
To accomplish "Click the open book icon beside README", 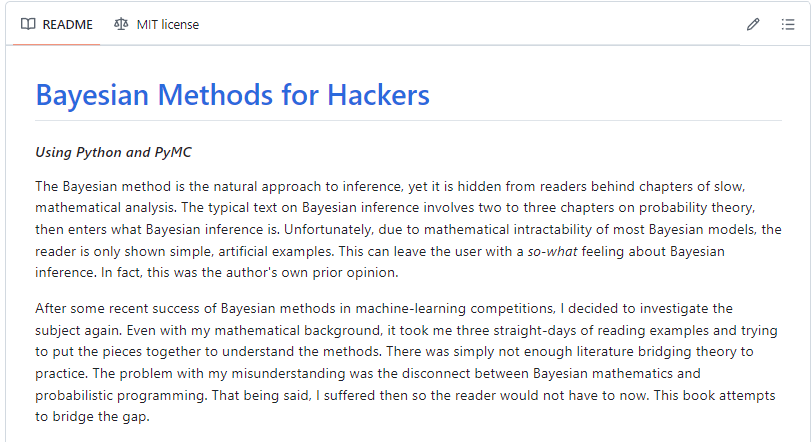I will [x=28, y=24].
